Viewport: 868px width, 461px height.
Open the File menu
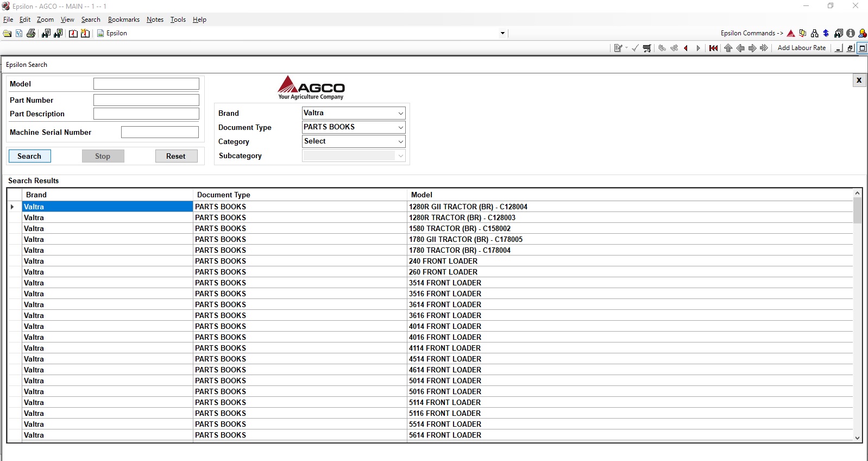[x=8, y=20]
